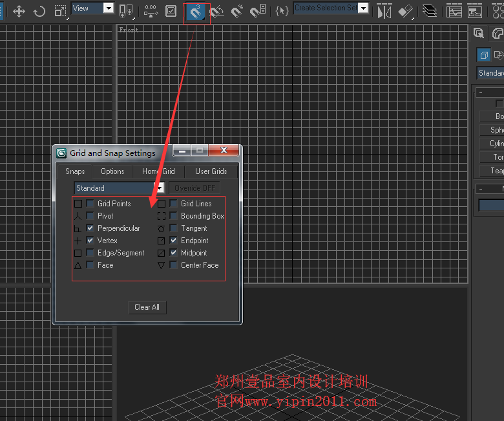Viewport: 504px width, 421px height.
Task: Switch to the User Grids tab
Action: tap(211, 171)
